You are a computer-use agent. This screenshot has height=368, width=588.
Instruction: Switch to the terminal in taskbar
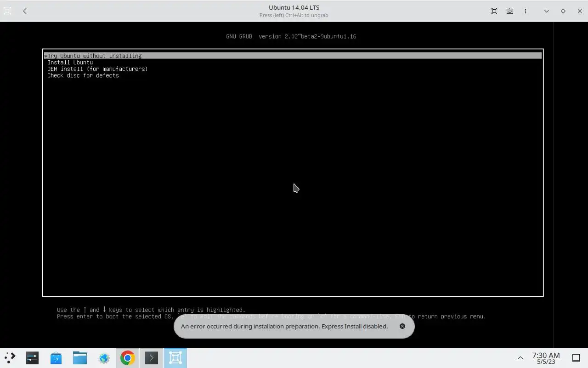(152, 358)
